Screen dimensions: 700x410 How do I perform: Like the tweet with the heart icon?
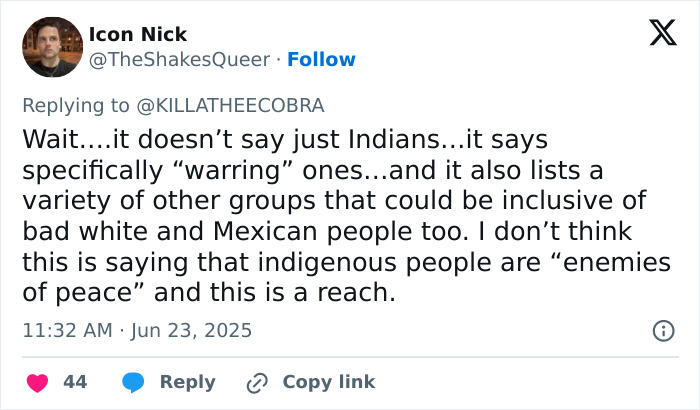pyautogui.click(x=35, y=382)
